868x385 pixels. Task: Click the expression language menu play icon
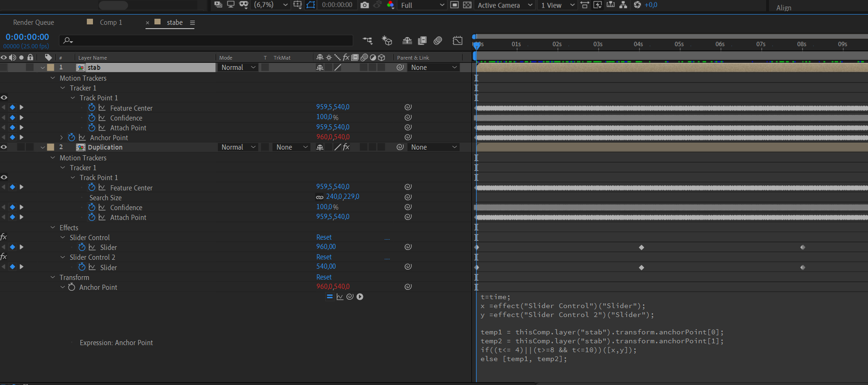pyautogui.click(x=360, y=297)
